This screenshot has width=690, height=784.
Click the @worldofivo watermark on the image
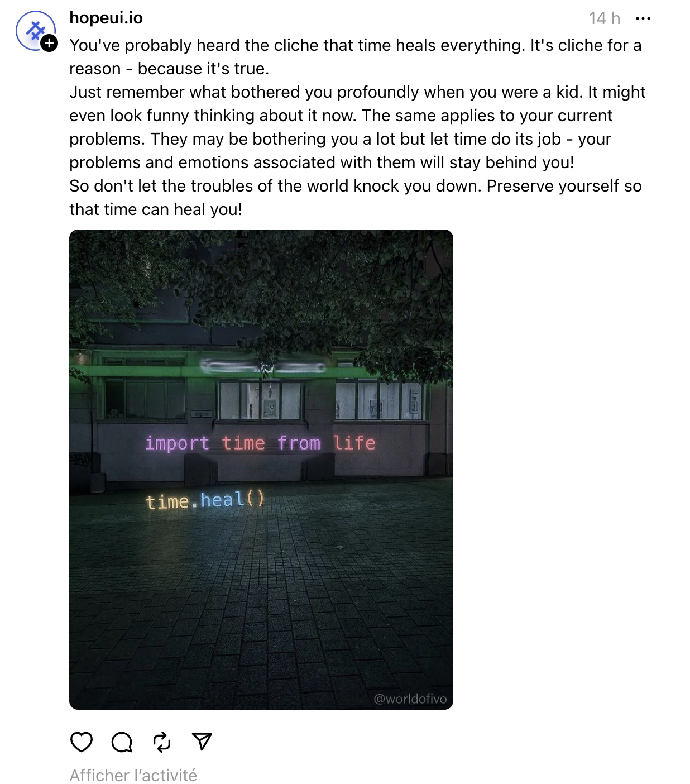[x=410, y=699]
